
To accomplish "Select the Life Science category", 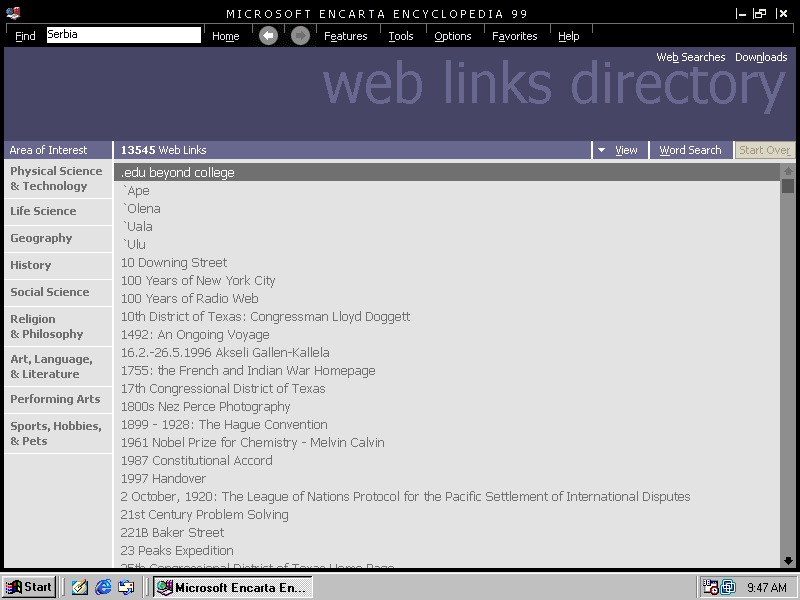I will 58,211.
